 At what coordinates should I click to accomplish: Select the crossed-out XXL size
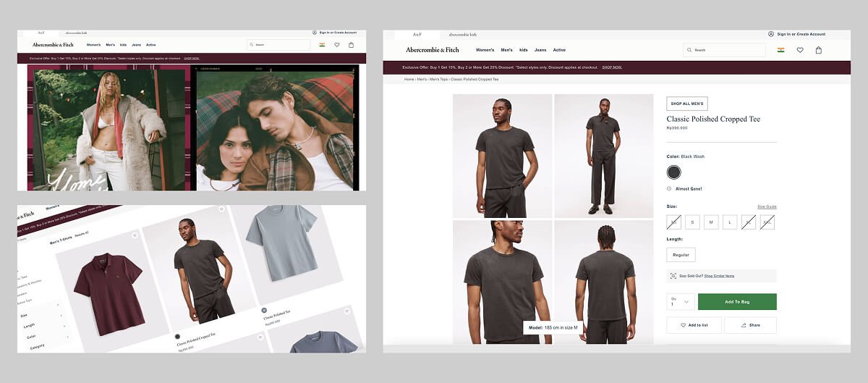tap(767, 222)
